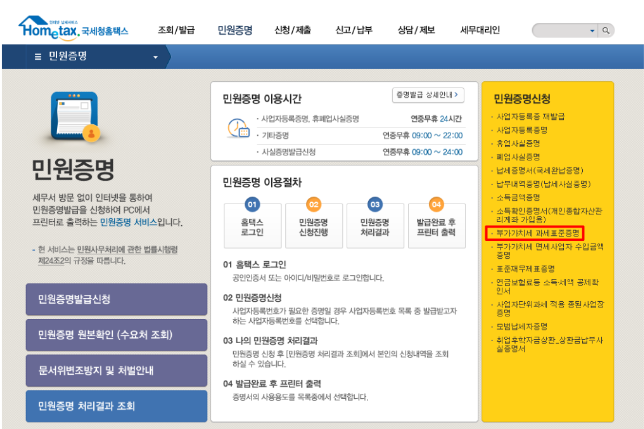The image size is (644, 429).
Task: Select 휴업사실증명 link
Action: 518,143
